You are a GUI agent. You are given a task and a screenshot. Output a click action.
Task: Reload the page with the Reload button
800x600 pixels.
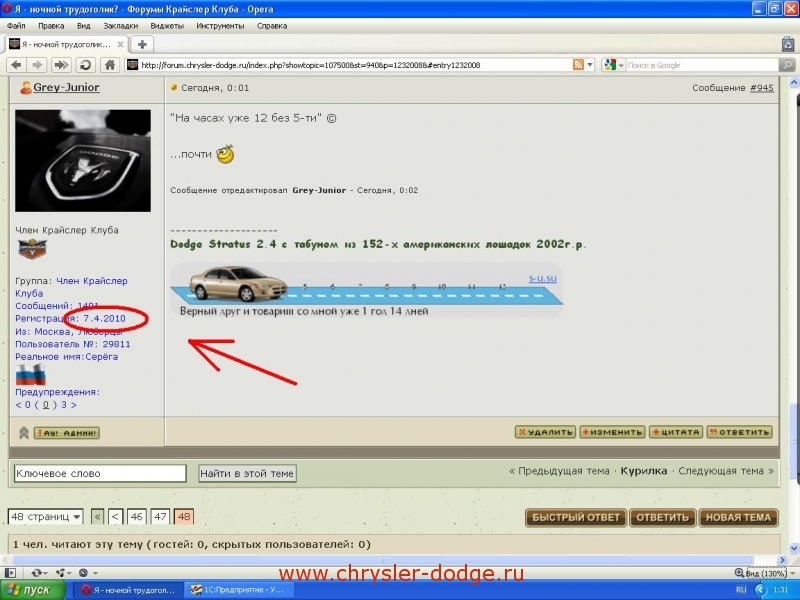(x=85, y=65)
